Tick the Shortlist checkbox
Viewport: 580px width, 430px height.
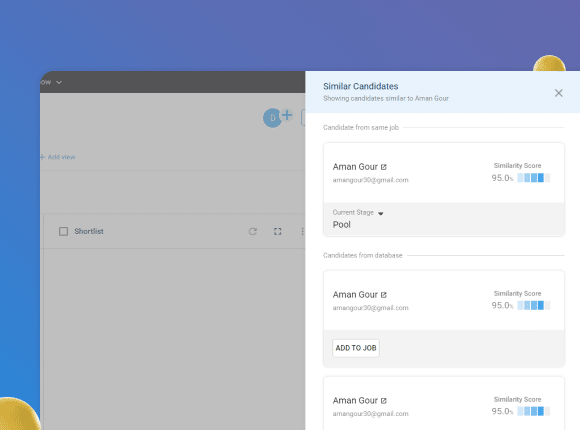(x=64, y=232)
